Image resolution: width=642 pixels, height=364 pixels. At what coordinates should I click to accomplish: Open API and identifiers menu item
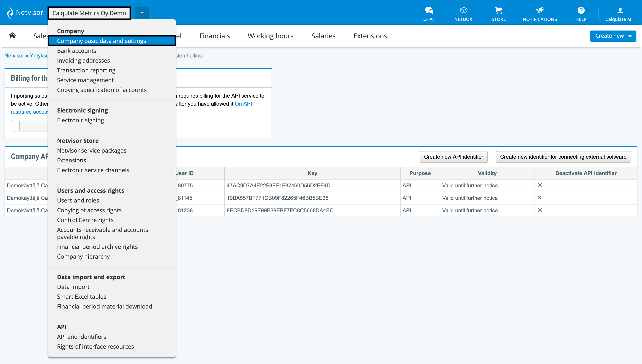82,337
